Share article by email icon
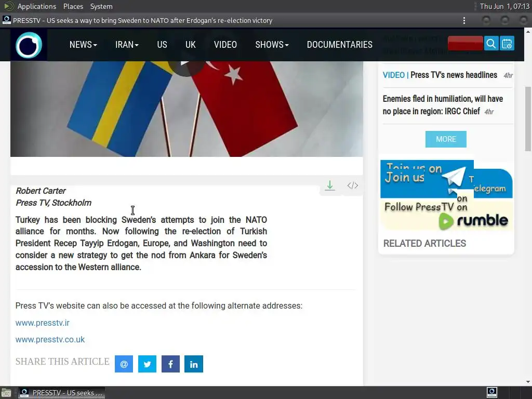The height and width of the screenshot is (399, 532). [x=124, y=364]
